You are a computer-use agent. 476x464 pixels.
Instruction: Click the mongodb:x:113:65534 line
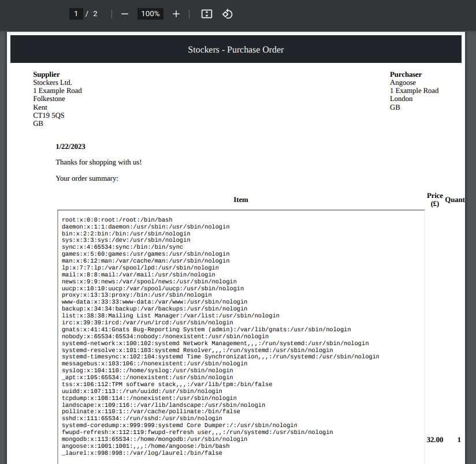coord(154,439)
